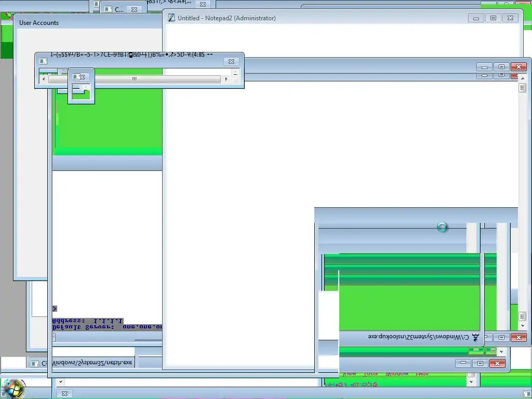Click the down arrow of the right vertical scrollbar
Image resolution: width=532 pixels, height=399 pixels.
(523, 326)
